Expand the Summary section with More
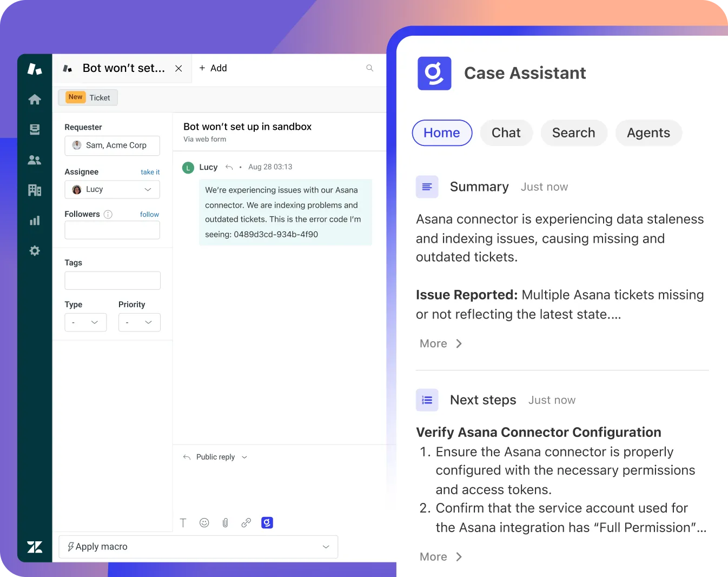Viewport: 728px width, 577px height. 441,344
